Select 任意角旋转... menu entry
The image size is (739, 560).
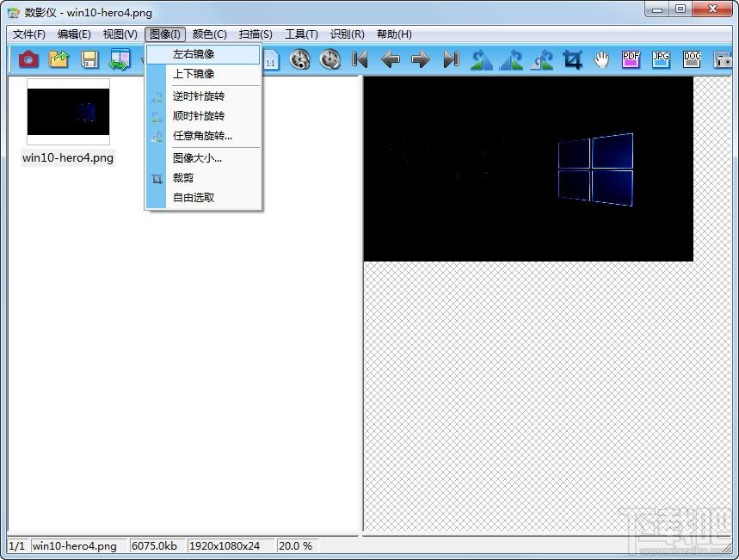point(203,136)
